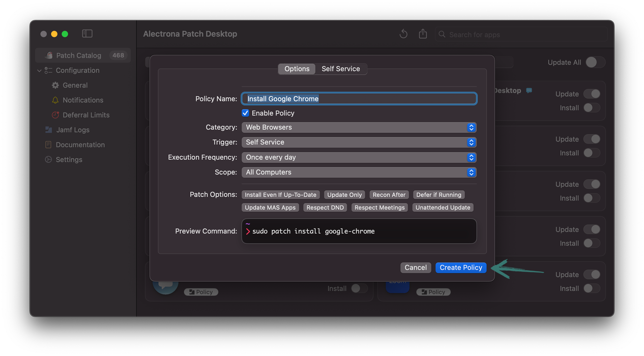This screenshot has height=356, width=644.
Task: Switch to the Self Service tab
Action: click(x=341, y=69)
